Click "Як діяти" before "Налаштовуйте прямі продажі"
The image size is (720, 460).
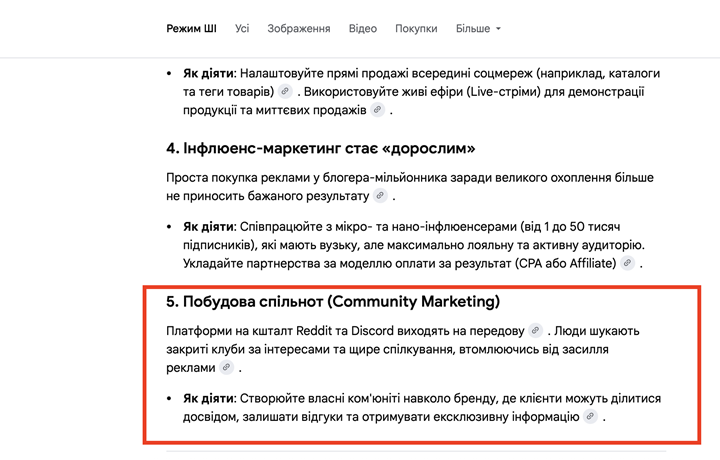click(208, 73)
